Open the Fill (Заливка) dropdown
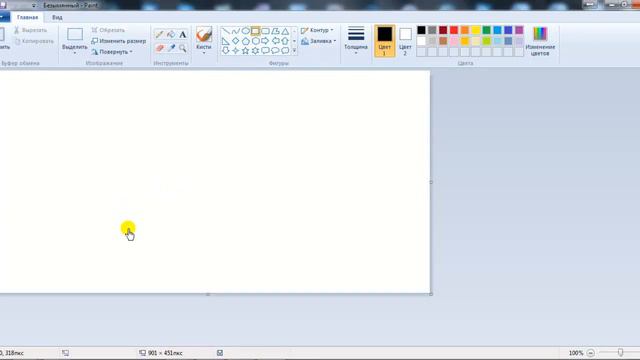640x360 pixels. (x=319, y=41)
